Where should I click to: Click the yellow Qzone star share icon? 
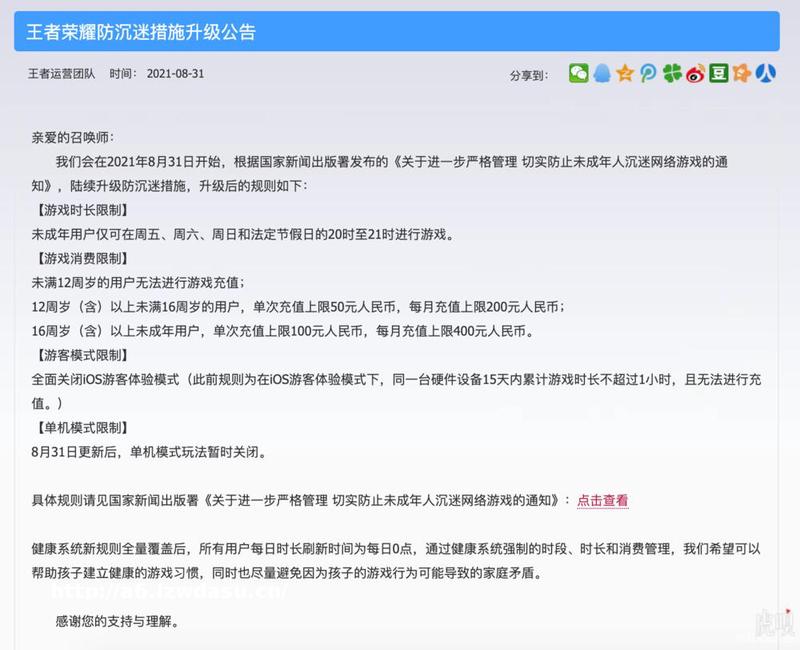click(x=625, y=73)
